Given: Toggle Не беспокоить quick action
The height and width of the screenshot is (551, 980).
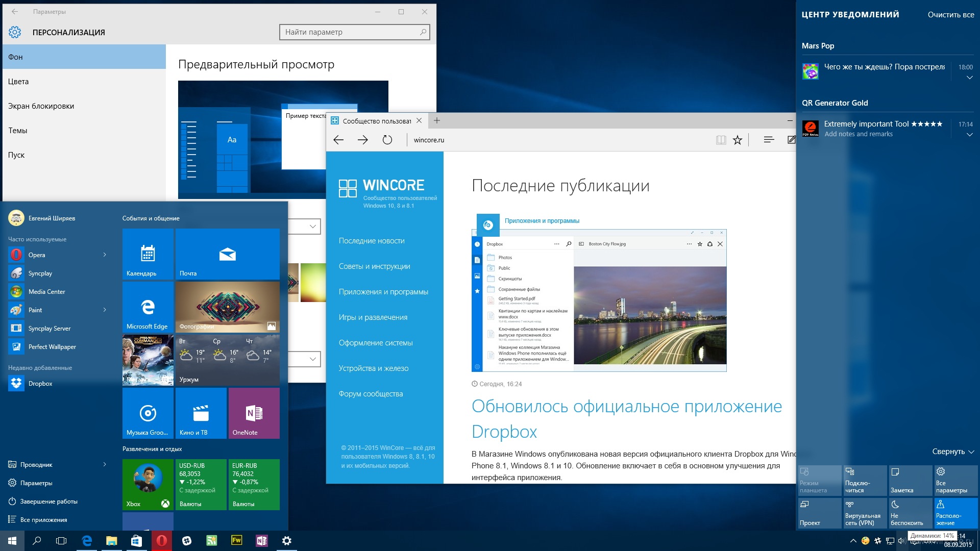Looking at the screenshot, I should tap(911, 513).
